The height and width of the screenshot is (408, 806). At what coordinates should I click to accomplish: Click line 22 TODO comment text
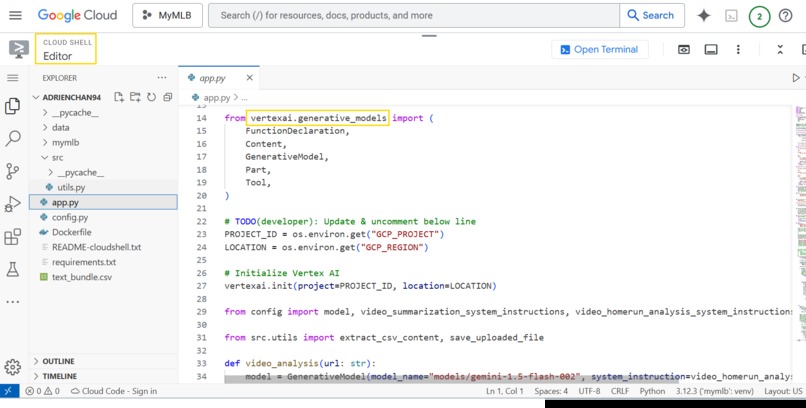click(x=350, y=221)
